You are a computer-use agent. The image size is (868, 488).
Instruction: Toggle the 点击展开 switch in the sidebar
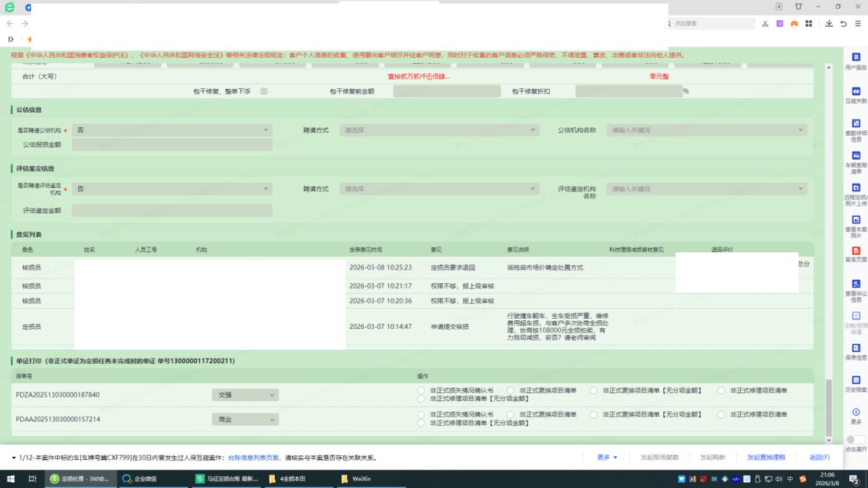coord(856,440)
